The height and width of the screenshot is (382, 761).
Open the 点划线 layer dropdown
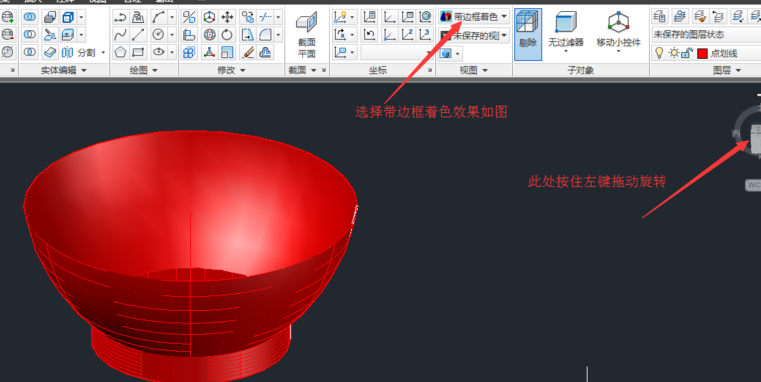point(706,53)
